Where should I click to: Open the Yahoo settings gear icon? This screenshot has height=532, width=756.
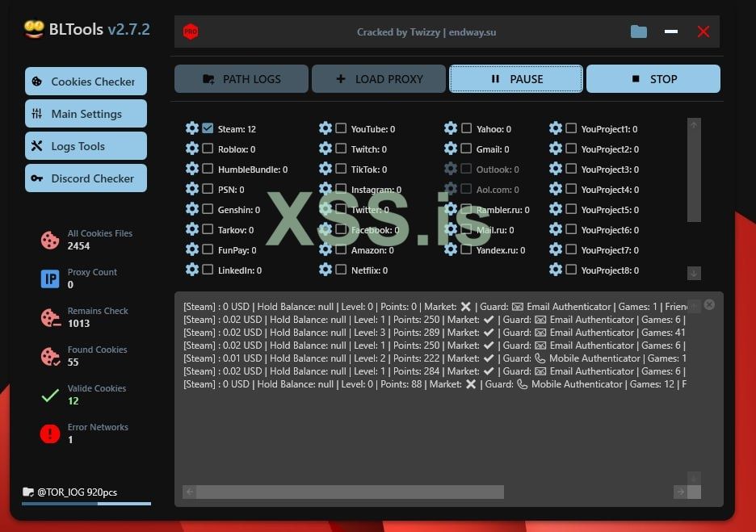(451, 128)
